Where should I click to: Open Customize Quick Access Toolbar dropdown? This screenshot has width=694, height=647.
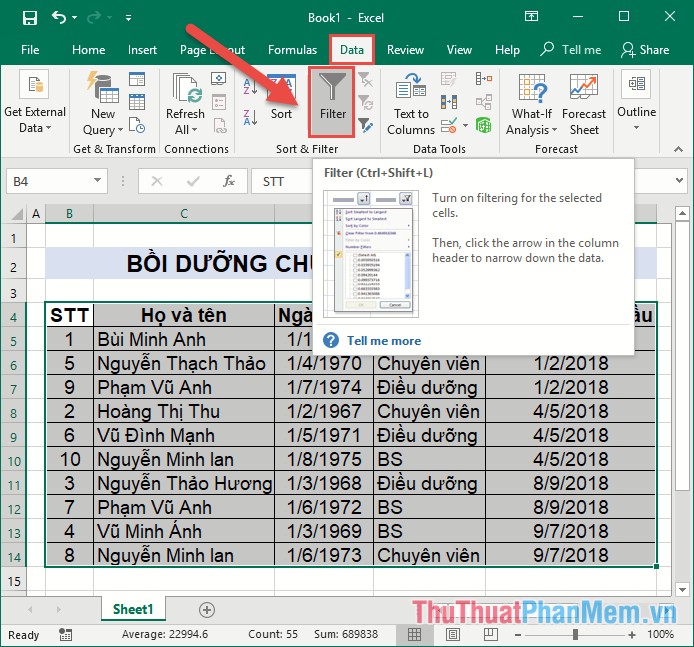[128, 18]
